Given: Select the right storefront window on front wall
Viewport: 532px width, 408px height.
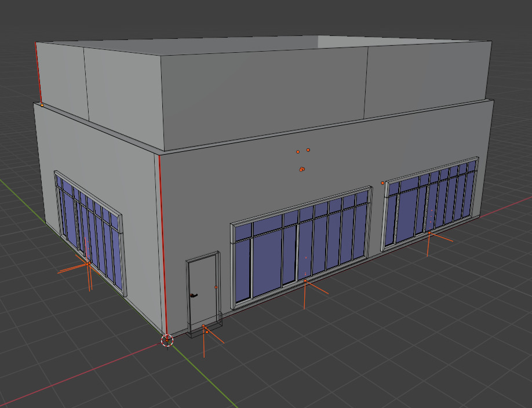Looking at the screenshot, I should click(430, 203).
